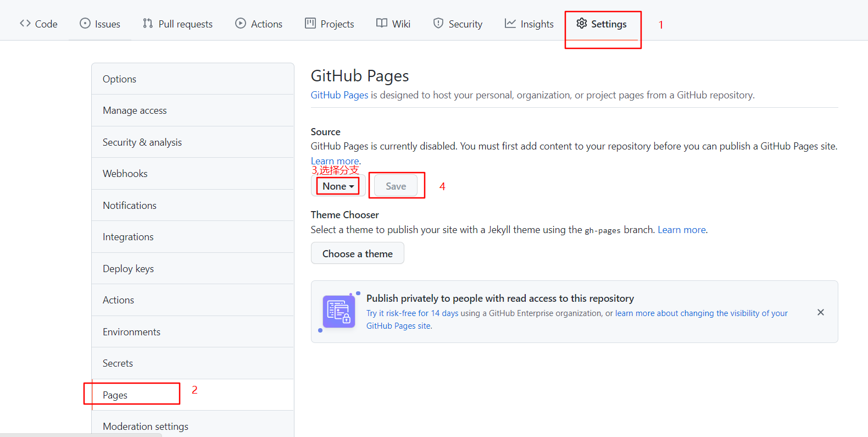Image resolution: width=868 pixels, height=437 pixels.
Task: Click the Settings gear icon
Action: [x=582, y=23]
